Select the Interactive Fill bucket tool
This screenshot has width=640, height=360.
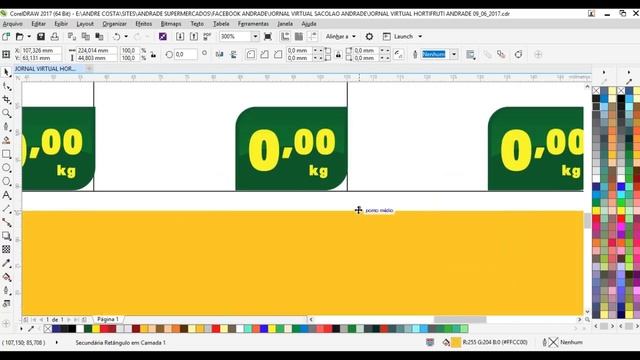point(6,277)
